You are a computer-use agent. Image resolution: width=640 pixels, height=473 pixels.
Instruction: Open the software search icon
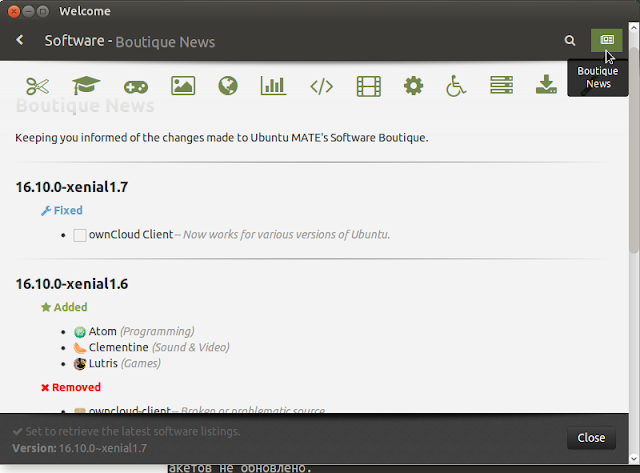[x=570, y=40]
